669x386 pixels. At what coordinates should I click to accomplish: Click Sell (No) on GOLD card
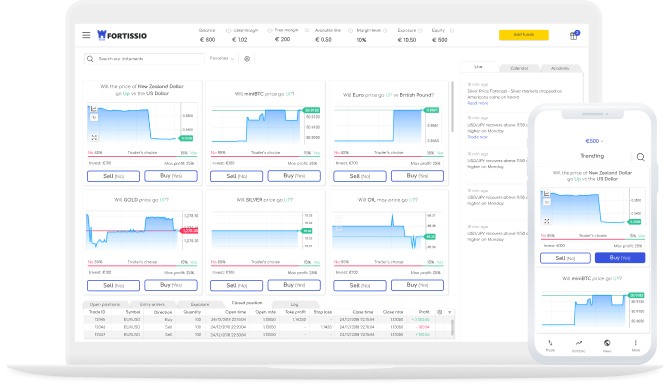click(x=113, y=285)
